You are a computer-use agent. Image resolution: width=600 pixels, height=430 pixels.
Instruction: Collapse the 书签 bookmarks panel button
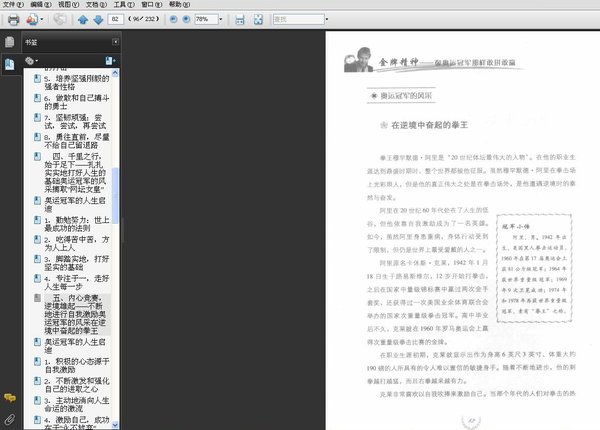(115, 42)
